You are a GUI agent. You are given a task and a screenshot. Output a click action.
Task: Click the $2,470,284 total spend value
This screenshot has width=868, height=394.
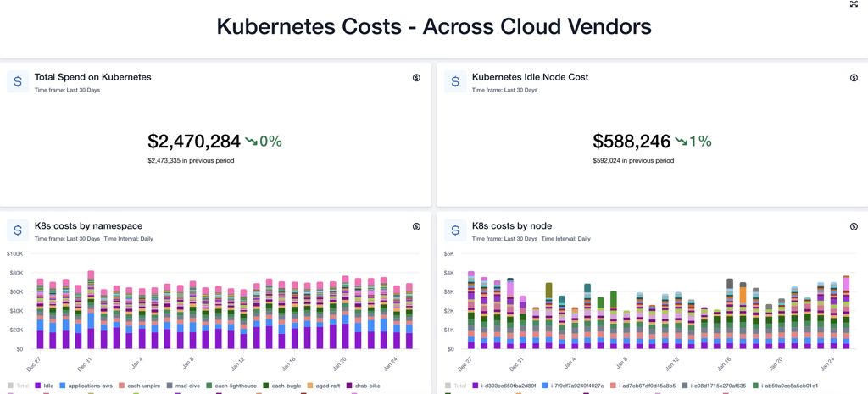coord(194,142)
